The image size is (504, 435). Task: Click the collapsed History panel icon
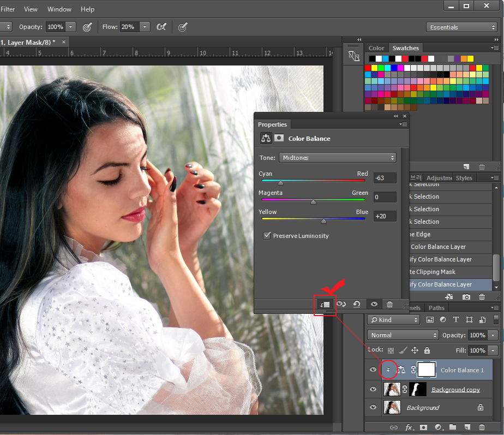(x=353, y=56)
